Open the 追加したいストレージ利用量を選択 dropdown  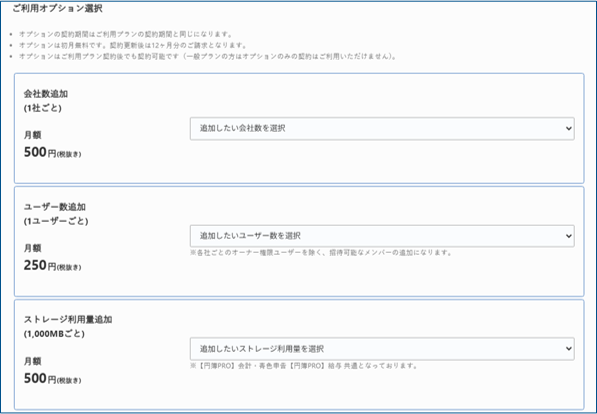(x=382, y=349)
